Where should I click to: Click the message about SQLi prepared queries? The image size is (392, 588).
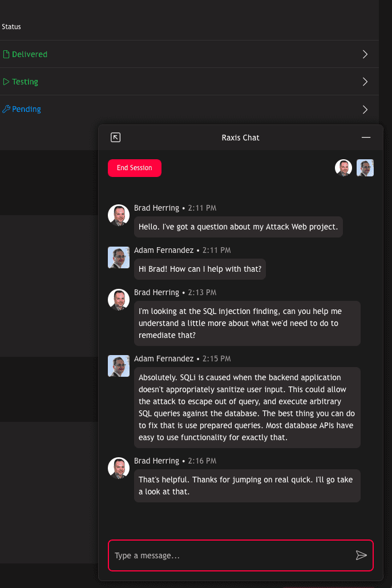coord(247,408)
